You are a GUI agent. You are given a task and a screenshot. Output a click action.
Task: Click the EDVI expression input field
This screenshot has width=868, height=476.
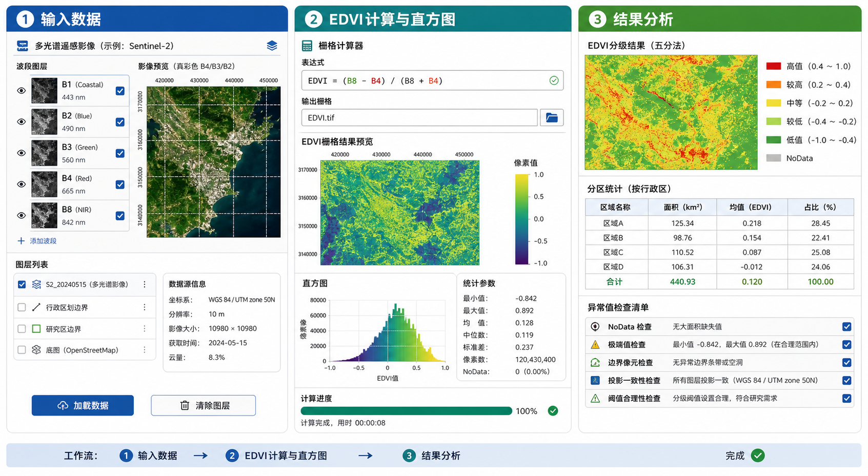point(432,80)
